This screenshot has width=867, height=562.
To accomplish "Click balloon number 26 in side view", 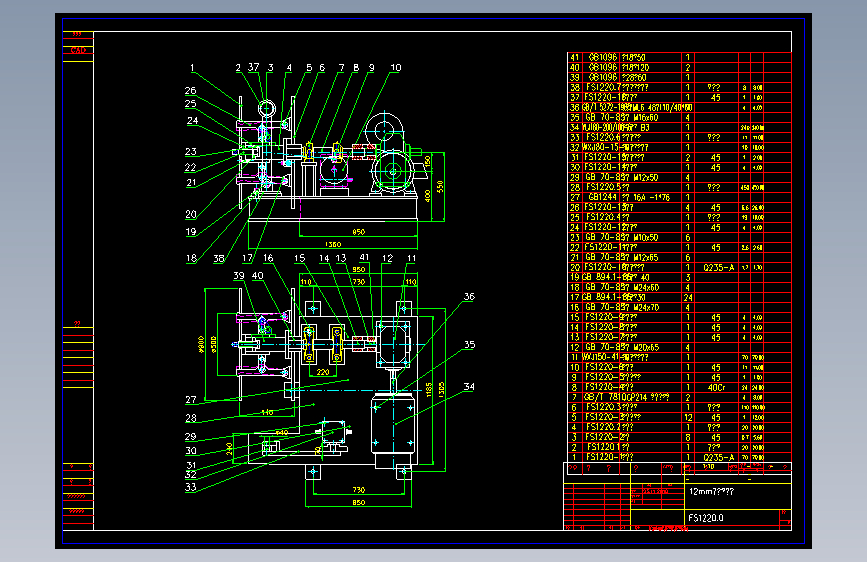I will click(190, 90).
